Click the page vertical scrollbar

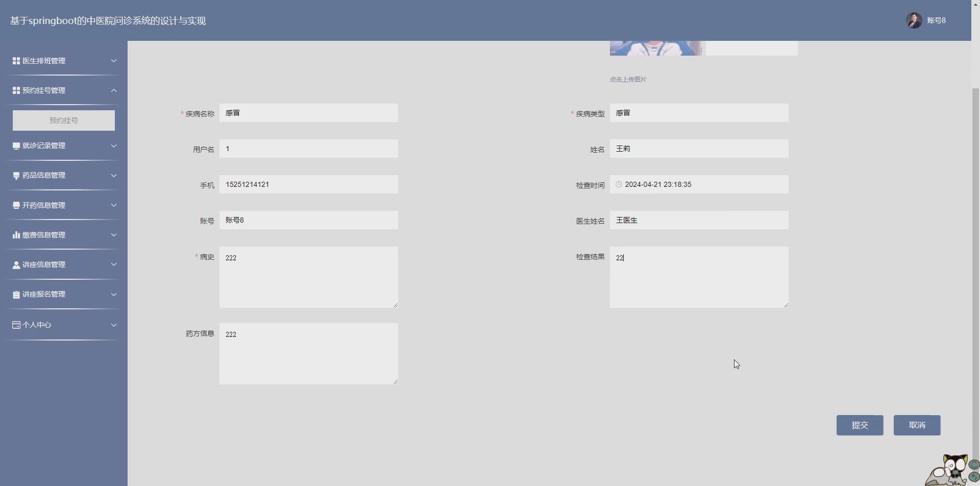[975, 286]
